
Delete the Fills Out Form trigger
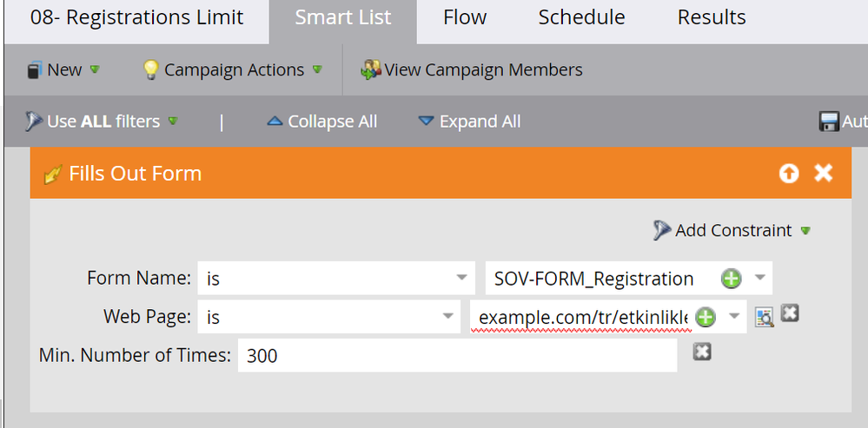click(x=823, y=174)
